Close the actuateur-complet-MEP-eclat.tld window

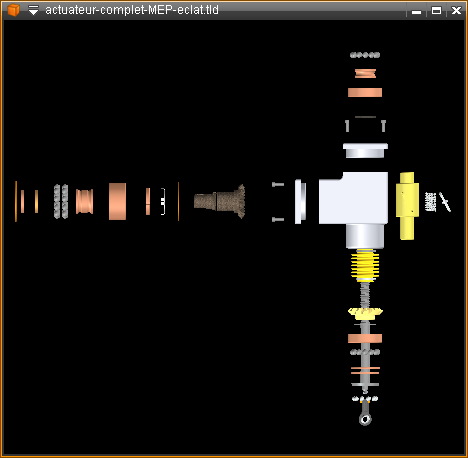pyautogui.click(x=456, y=11)
